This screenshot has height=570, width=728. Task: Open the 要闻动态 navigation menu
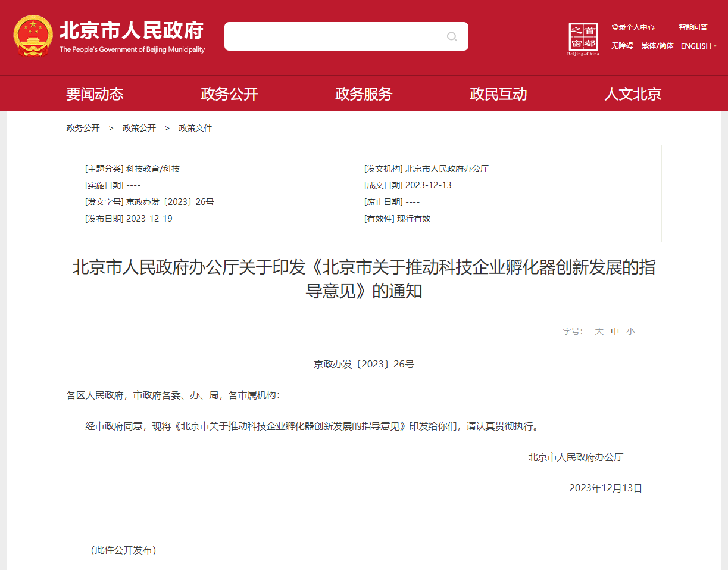point(95,94)
